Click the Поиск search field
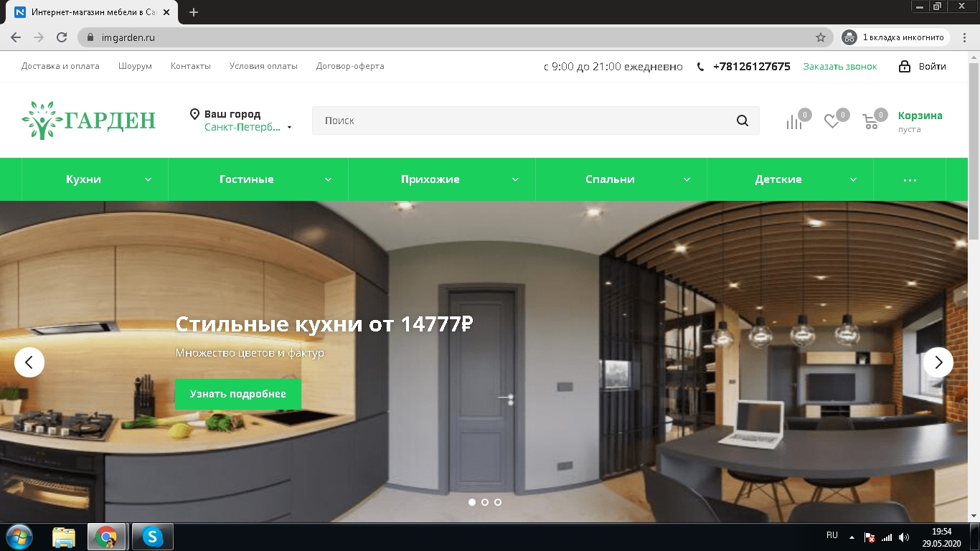Viewport: 980px width, 551px height. (535, 121)
